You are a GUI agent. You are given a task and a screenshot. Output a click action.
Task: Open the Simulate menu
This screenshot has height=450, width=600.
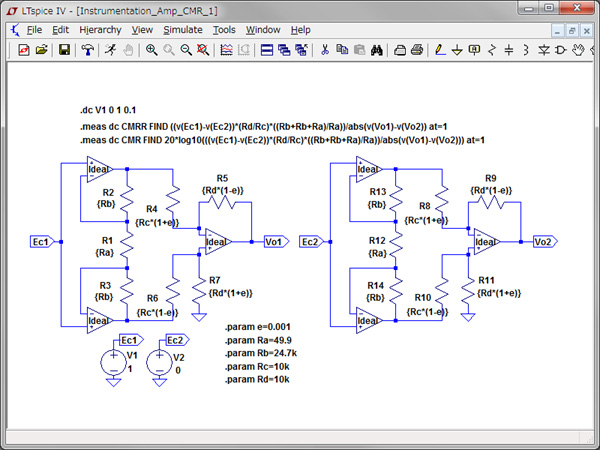[x=183, y=30]
